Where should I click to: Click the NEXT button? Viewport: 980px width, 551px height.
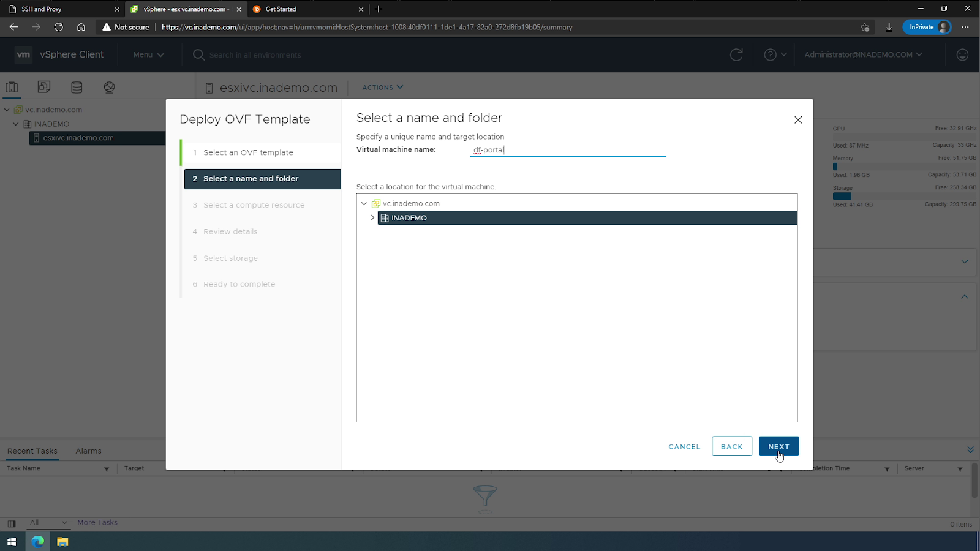click(x=778, y=446)
